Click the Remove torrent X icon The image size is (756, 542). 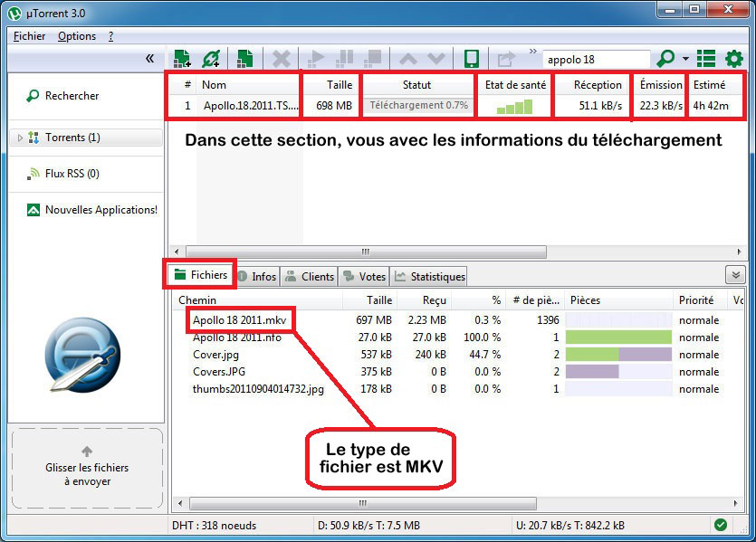[281, 59]
